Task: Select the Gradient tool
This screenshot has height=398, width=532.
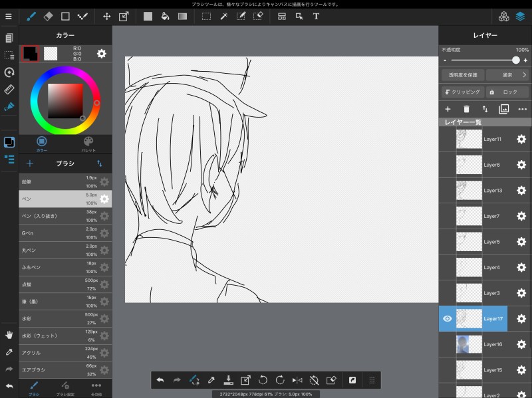Action: tap(182, 17)
